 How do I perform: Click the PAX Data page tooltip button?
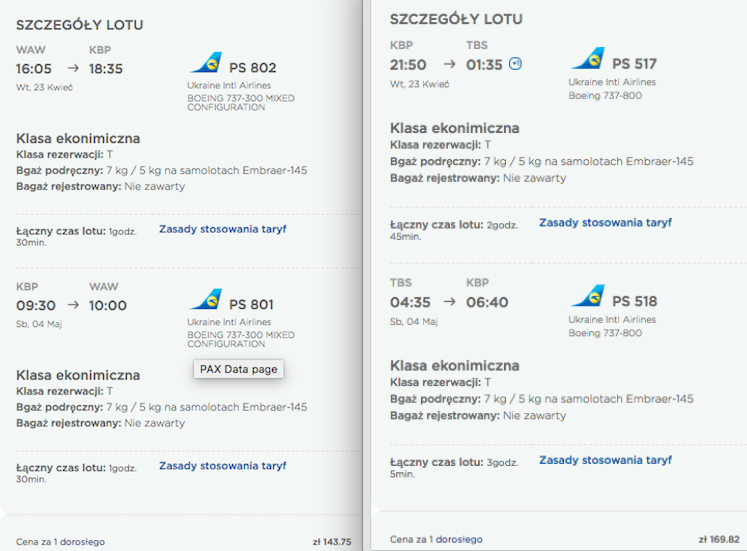click(x=238, y=369)
